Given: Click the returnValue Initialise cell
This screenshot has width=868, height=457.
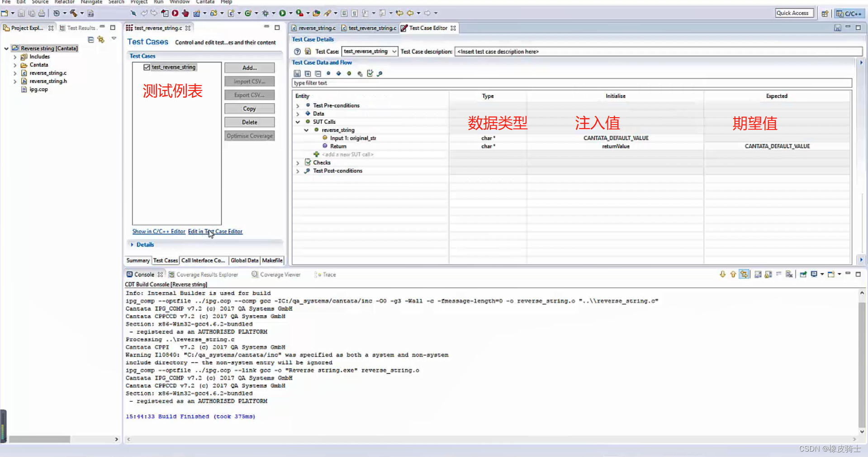Looking at the screenshot, I should click(616, 147).
